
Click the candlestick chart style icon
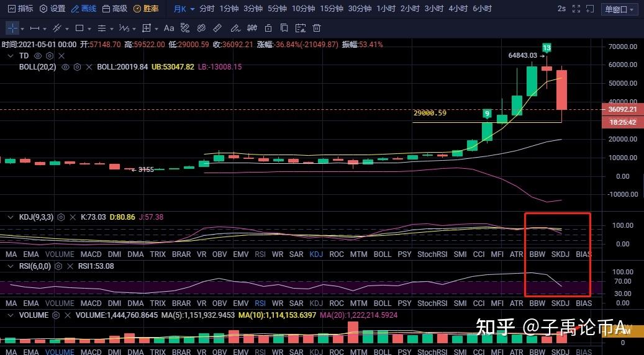pyautogui.click(x=252, y=29)
